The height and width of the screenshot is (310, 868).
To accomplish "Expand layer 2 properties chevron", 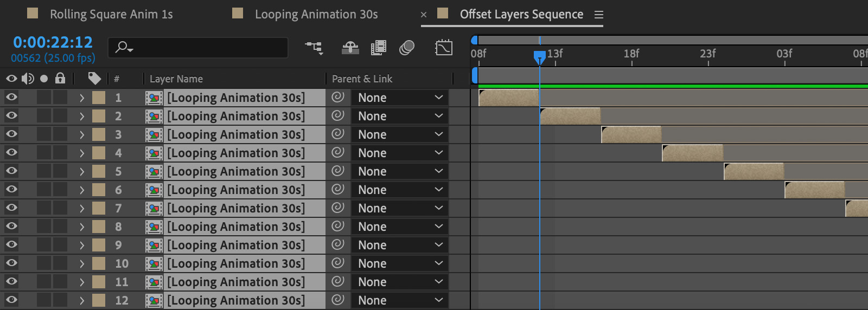I will coord(81,116).
